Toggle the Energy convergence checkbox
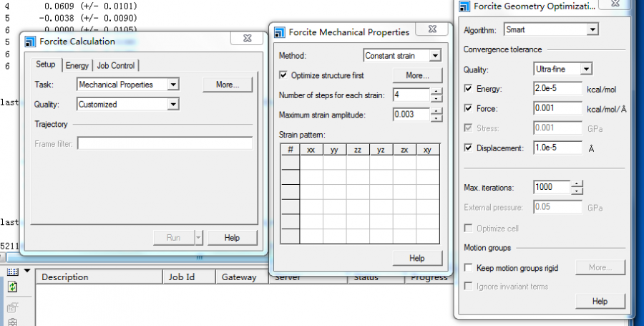Viewport: 644px width, 326px height. click(468, 88)
